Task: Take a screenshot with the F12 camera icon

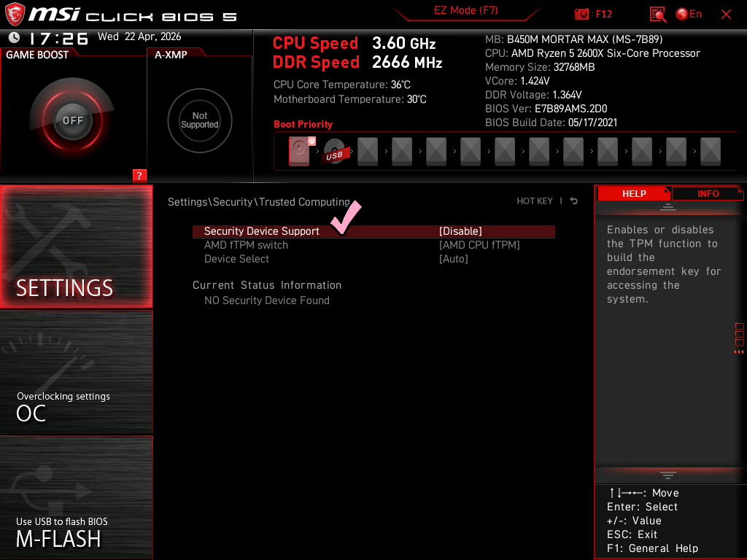Action: pyautogui.click(x=581, y=14)
